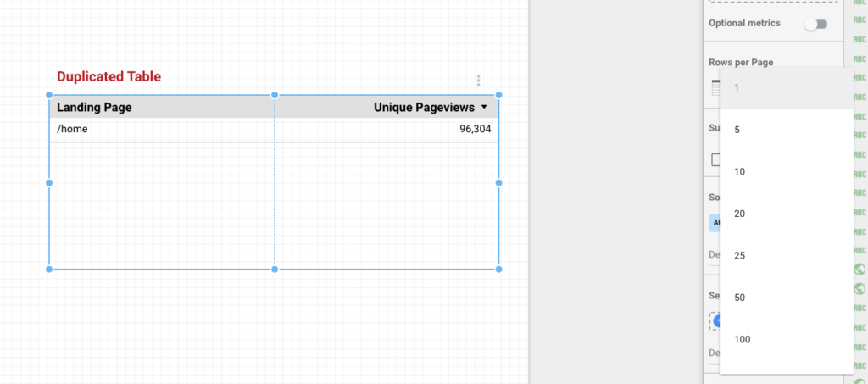Screen dimensions: 868x384
Task: Toggle sort arrow next to Unique Pageviews
Action: (484, 108)
